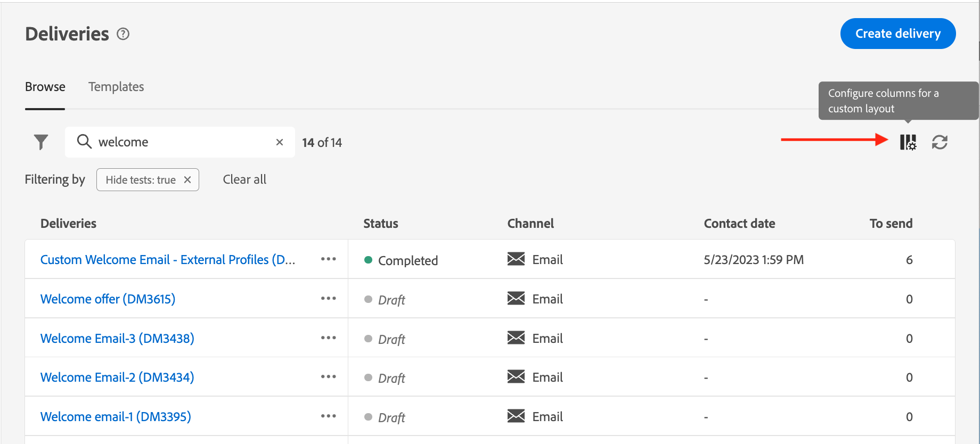Open the filter panel funnel icon

tap(41, 142)
